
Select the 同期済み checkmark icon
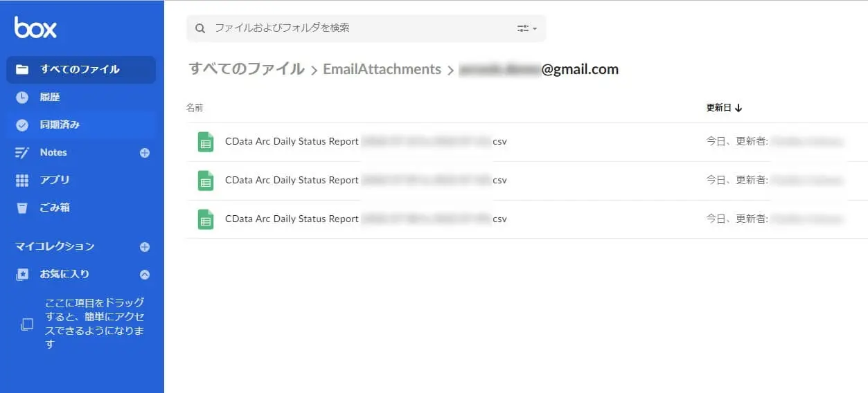tap(22, 125)
